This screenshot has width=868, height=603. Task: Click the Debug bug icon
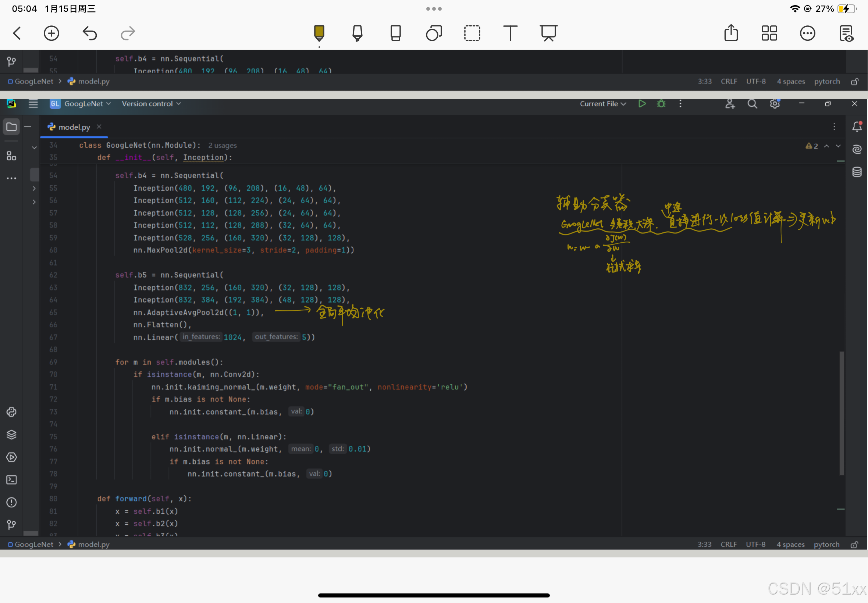pos(661,104)
